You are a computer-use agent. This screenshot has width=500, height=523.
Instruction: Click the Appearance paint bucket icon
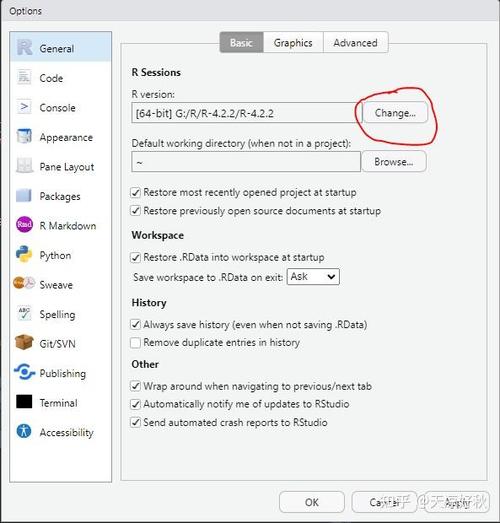coord(24,136)
